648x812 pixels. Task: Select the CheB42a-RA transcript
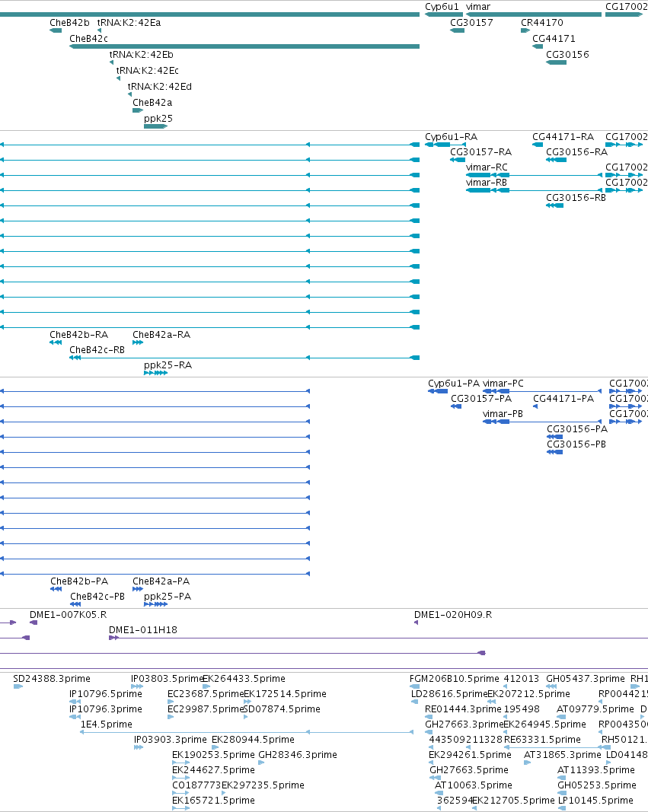[x=138, y=342]
